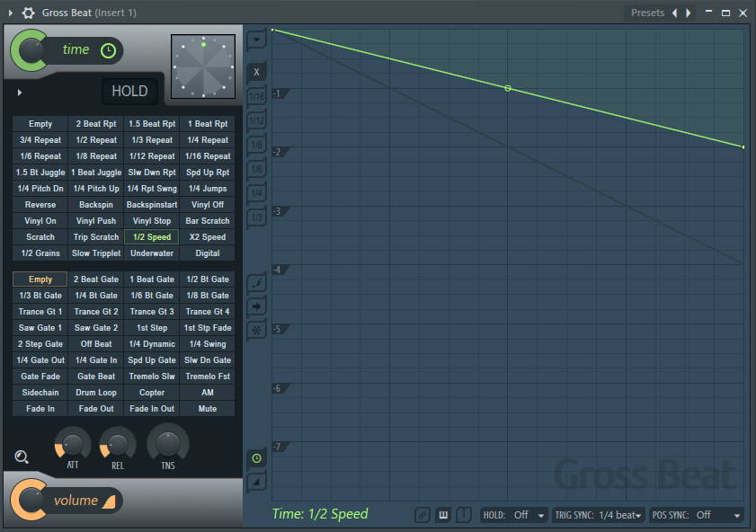Select the Empty volume preset slot
Image resolution: width=756 pixels, height=532 pixels.
(40, 279)
